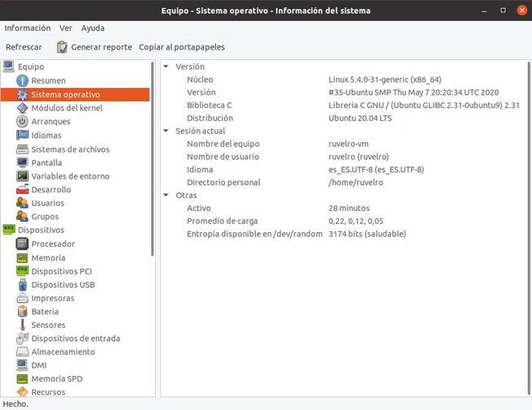Screen dimensions: 532x410
Task: Open the Módulos del kernel icon
Action: coord(23,108)
